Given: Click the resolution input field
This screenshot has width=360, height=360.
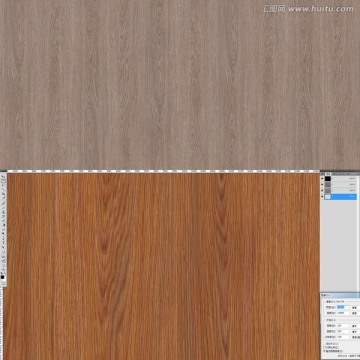Looking at the screenshot, I should pos(343,337).
